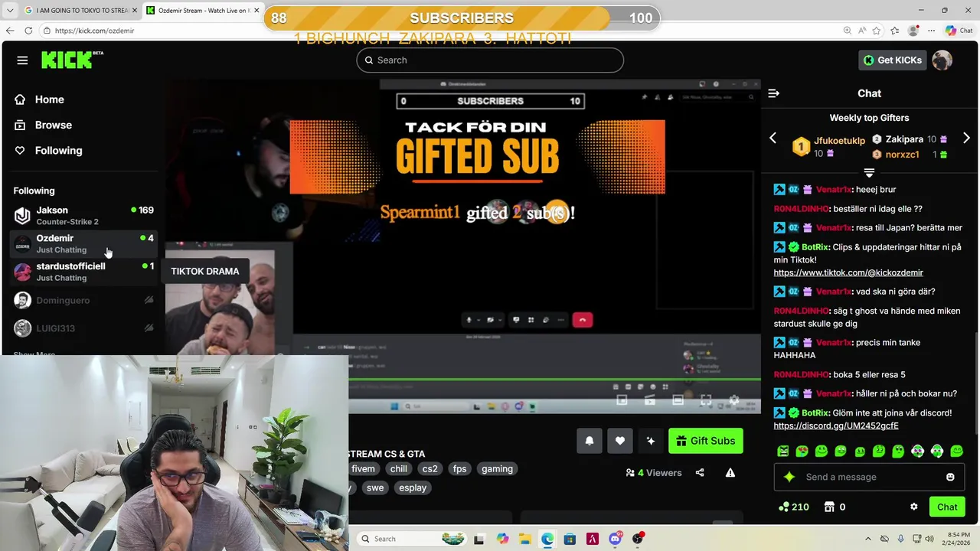The image size is (980, 551).
Task: Click the Get KICKs button
Action: [893, 60]
